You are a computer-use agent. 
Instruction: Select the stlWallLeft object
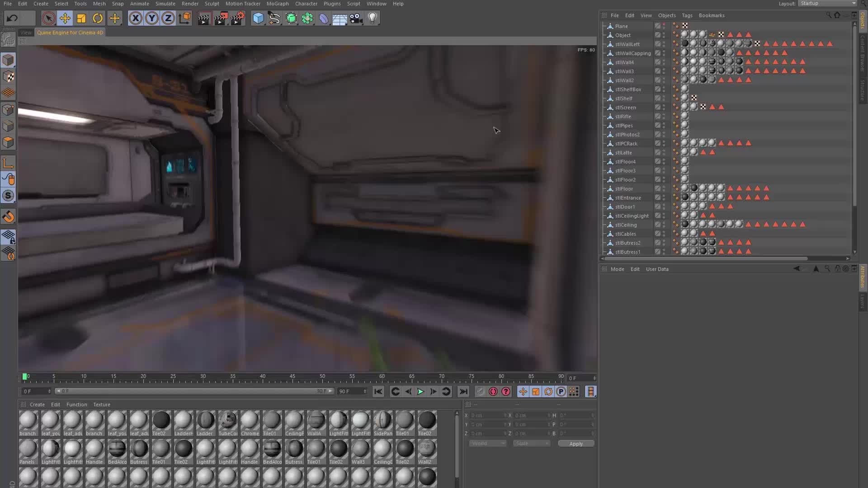627,44
